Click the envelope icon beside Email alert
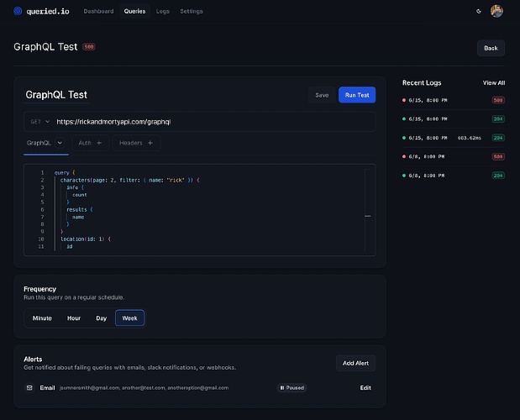 29,387
